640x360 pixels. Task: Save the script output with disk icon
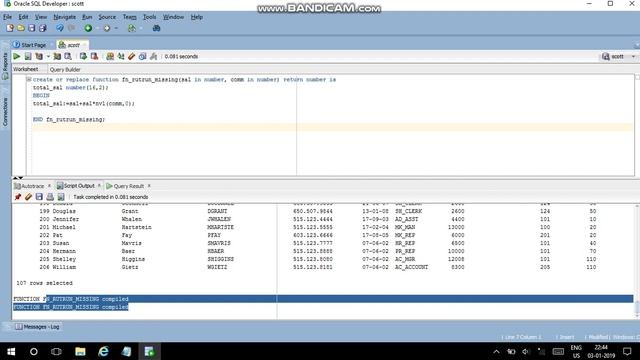[x=39, y=197]
